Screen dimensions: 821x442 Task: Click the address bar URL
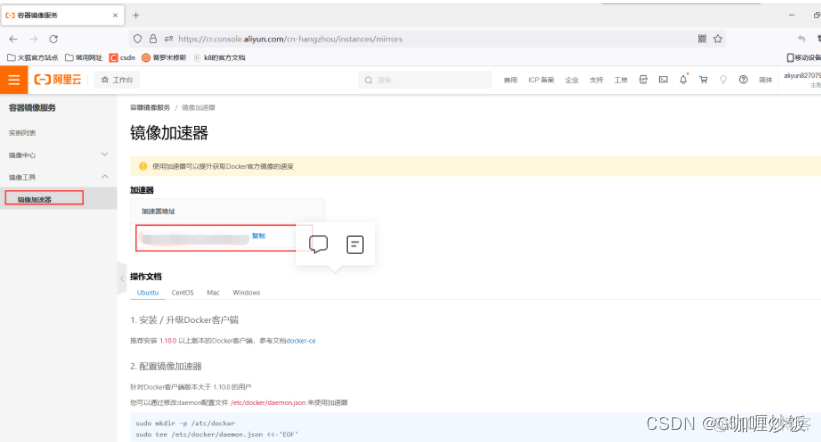290,39
